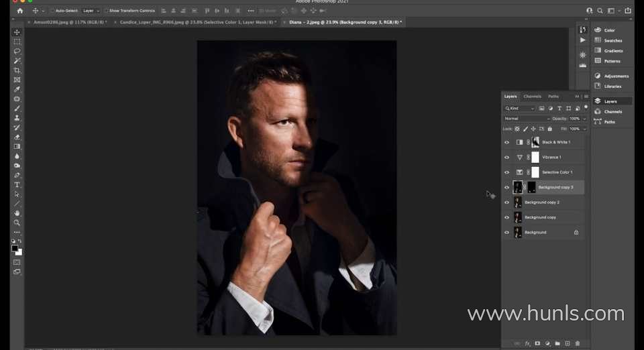
Task: Add a layer mask from panel footer
Action: [x=537, y=343]
